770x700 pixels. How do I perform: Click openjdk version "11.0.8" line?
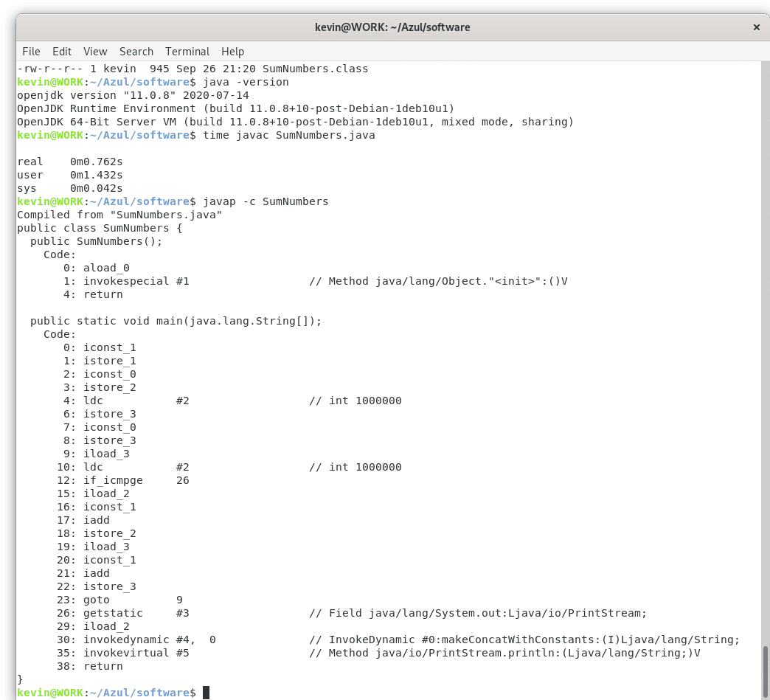point(133,95)
